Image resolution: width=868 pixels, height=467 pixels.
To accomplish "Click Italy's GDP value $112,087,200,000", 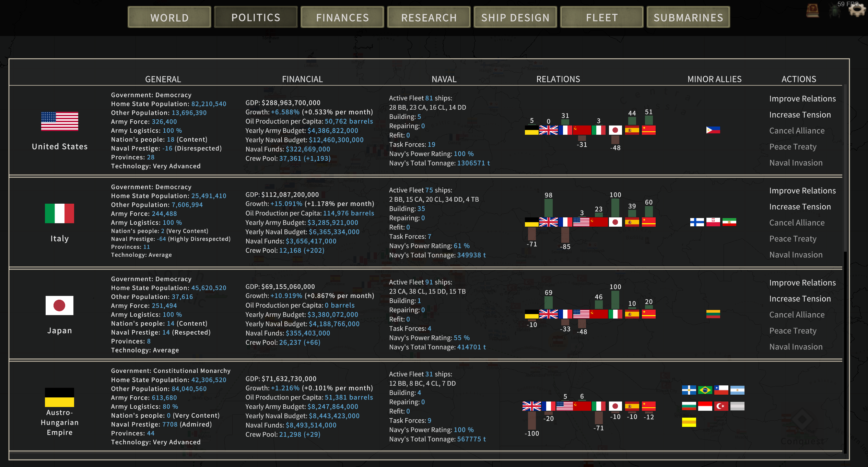I will 290,195.
